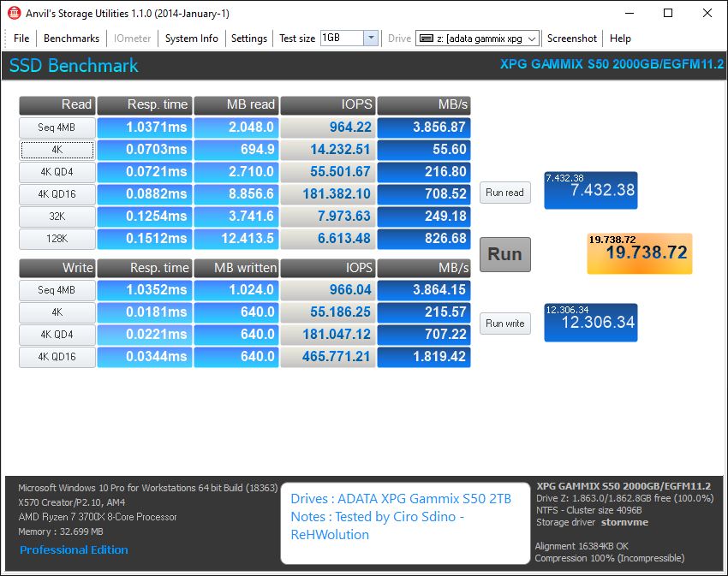Click the Alignment 16384KB OK text
The image size is (728, 576).
click(582, 546)
